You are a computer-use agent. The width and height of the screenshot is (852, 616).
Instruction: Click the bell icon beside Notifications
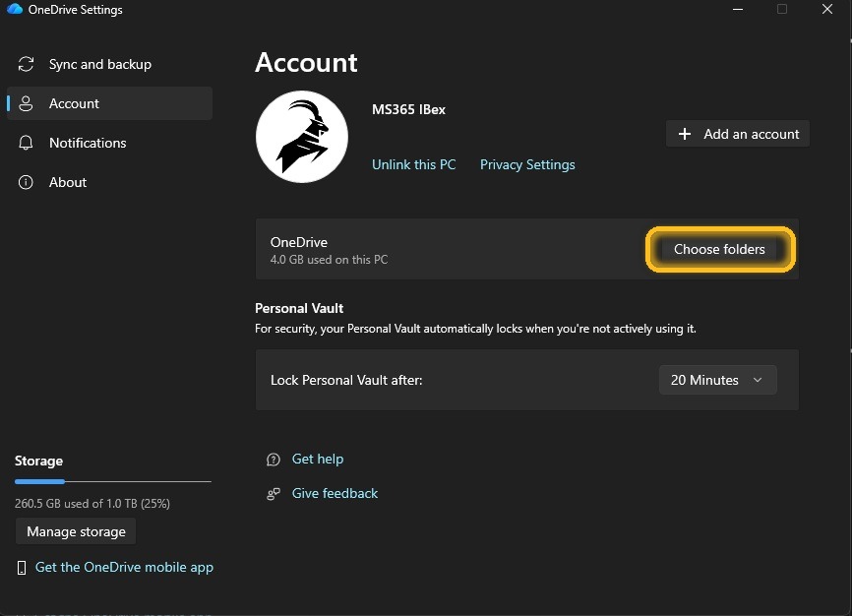pyautogui.click(x=26, y=143)
